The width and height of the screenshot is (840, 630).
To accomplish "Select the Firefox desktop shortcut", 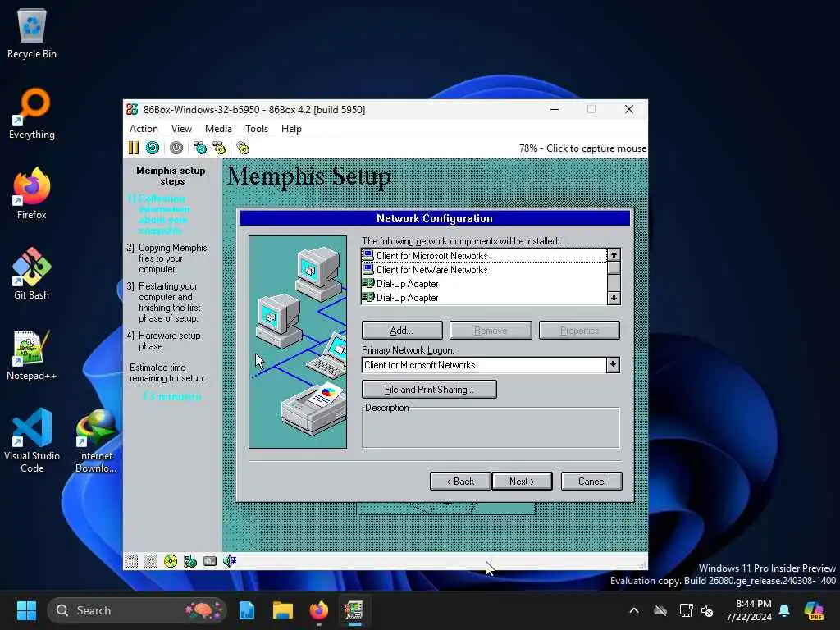I will (32, 194).
